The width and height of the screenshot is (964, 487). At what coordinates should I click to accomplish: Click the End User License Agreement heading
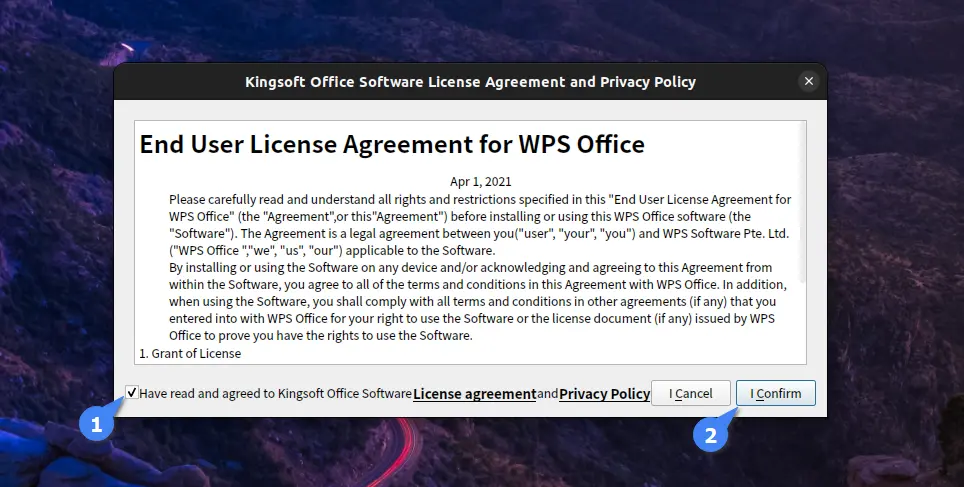[392, 145]
